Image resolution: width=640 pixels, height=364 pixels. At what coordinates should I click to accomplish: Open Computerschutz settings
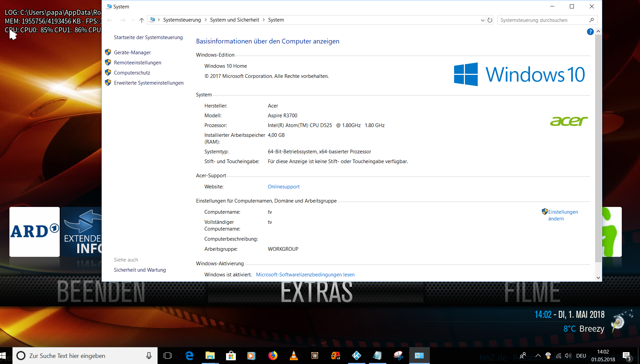click(x=132, y=73)
